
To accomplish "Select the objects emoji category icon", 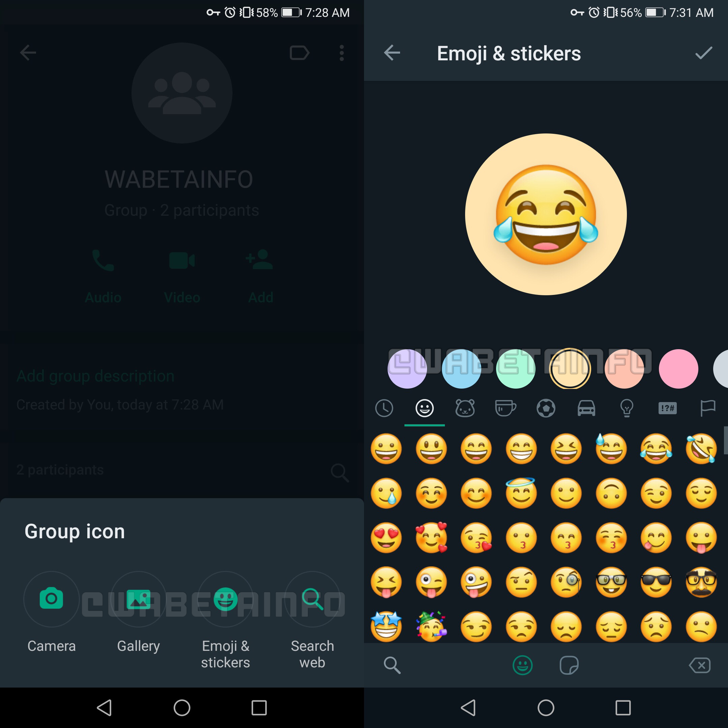I will (627, 408).
